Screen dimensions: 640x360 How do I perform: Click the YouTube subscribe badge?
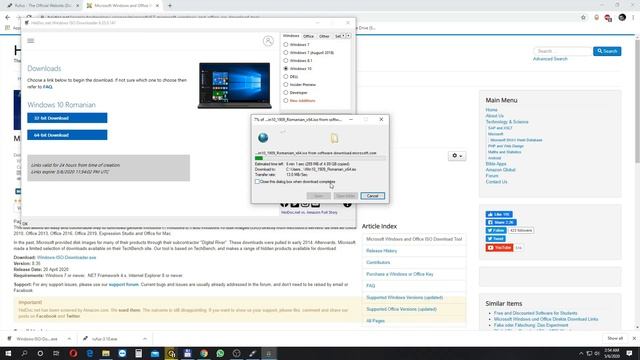(499, 248)
